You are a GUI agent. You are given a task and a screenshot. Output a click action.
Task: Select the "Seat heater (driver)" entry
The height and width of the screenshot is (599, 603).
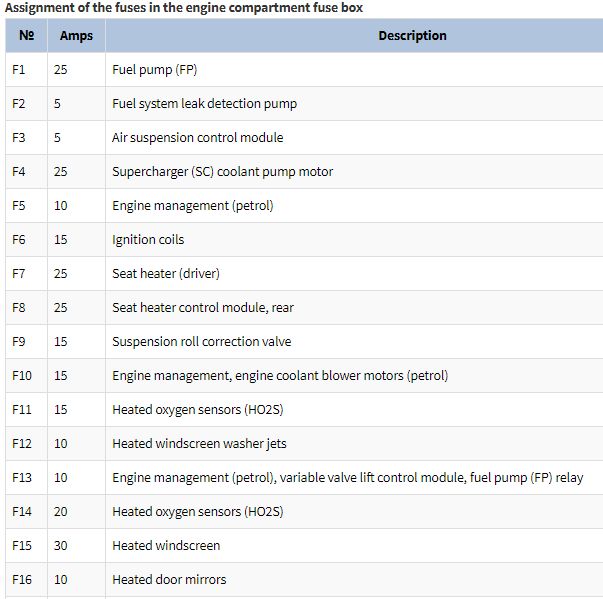pyautogui.click(x=166, y=273)
